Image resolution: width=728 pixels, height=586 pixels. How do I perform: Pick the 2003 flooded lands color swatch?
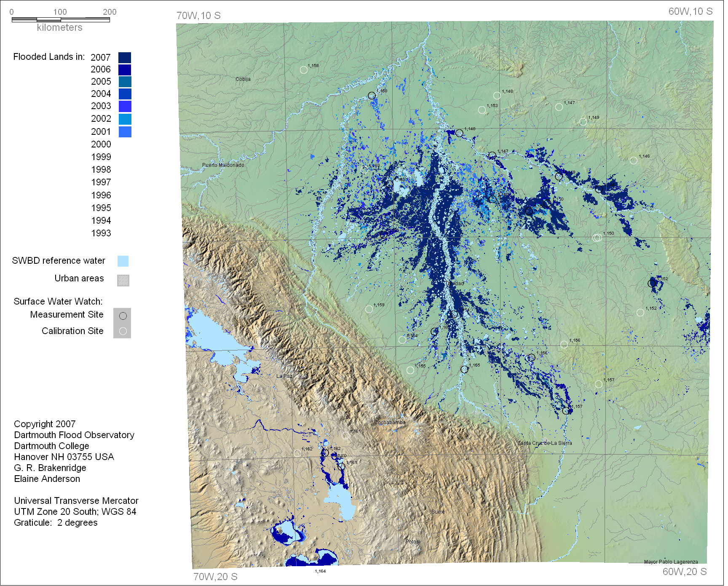click(x=125, y=107)
